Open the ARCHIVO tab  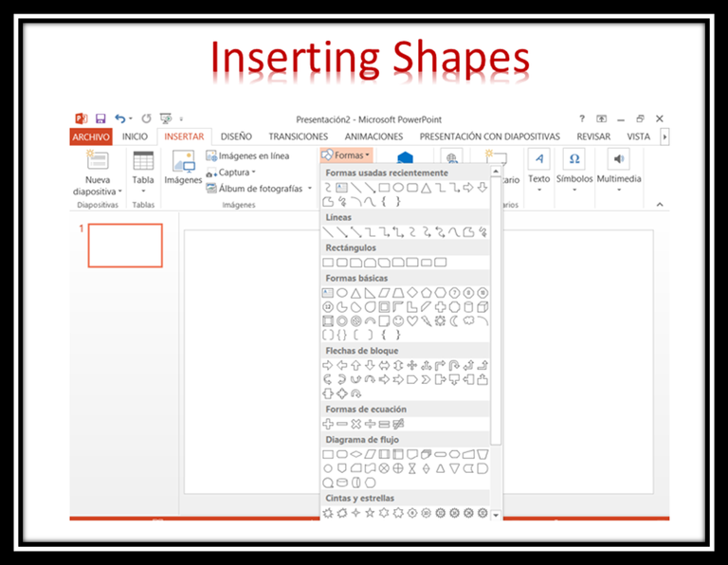[x=91, y=137]
